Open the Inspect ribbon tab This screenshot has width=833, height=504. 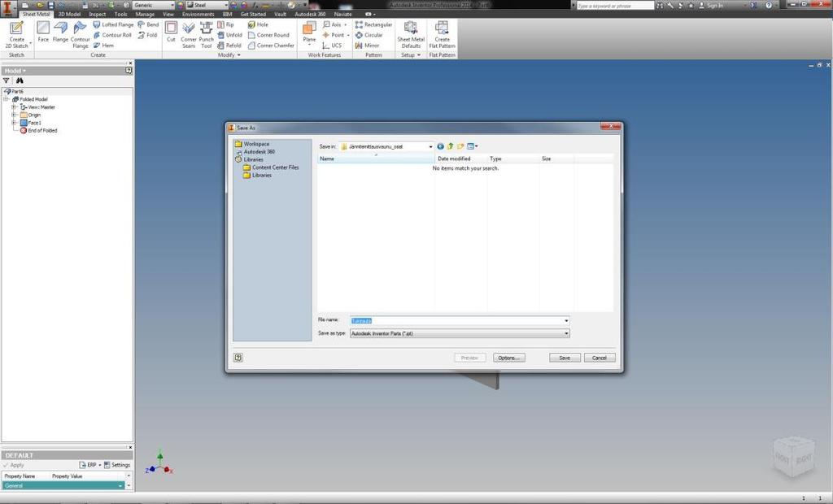tap(98, 15)
